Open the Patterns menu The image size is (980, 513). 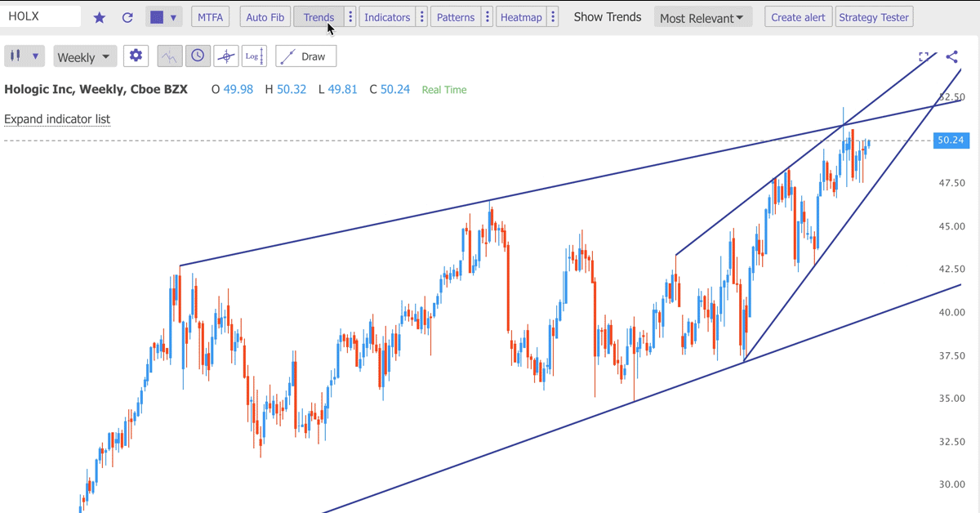[x=455, y=16]
